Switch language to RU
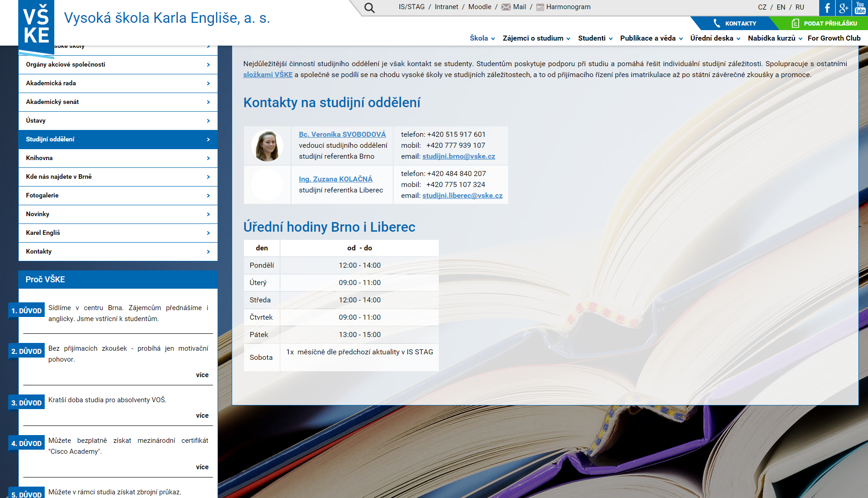 [x=800, y=7]
